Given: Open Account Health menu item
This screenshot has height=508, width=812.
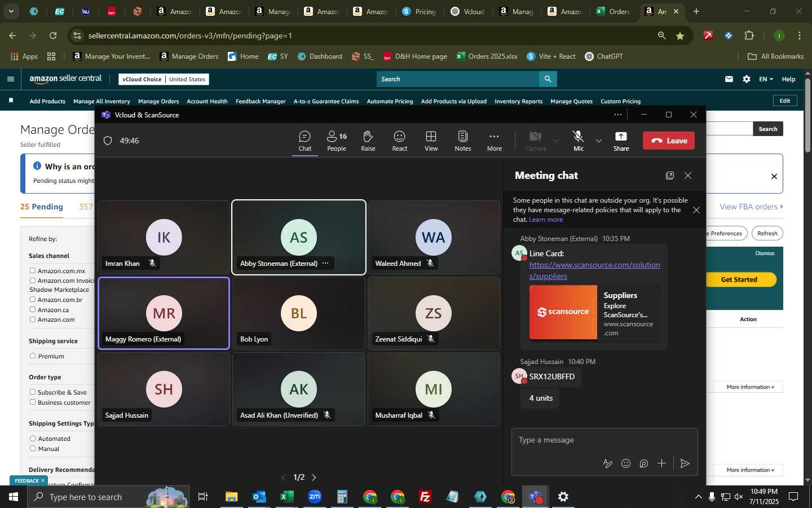Looking at the screenshot, I should pyautogui.click(x=207, y=102).
